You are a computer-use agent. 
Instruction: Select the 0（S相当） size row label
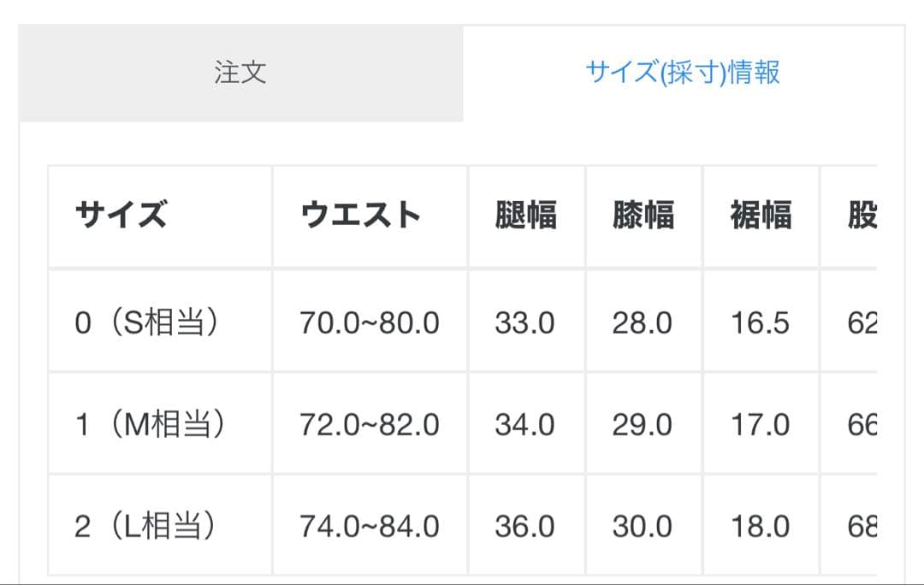tap(146, 323)
